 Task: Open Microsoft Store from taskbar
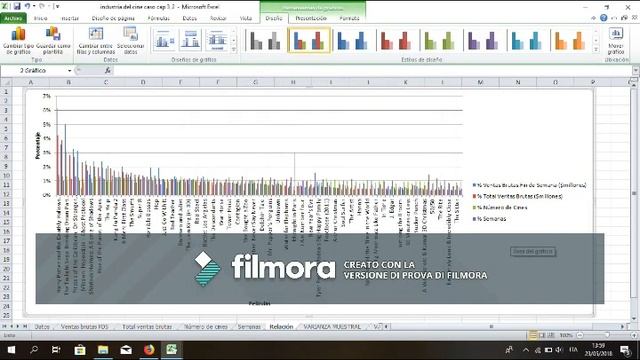[x=80, y=350]
